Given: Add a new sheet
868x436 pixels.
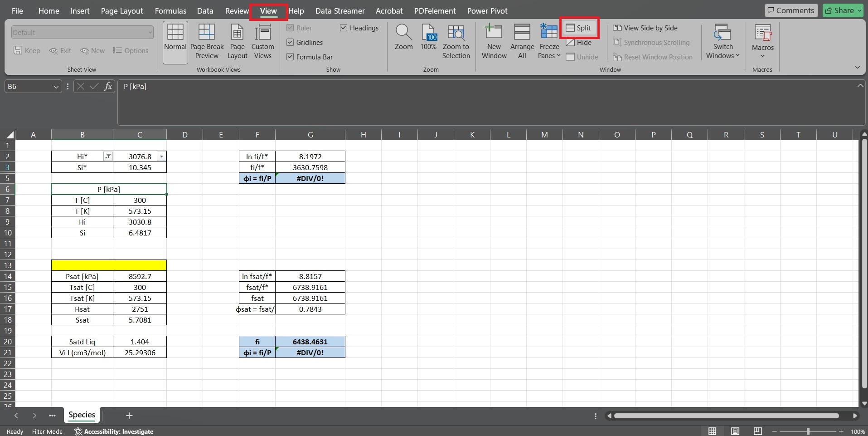Looking at the screenshot, I should tap(129, 416).
